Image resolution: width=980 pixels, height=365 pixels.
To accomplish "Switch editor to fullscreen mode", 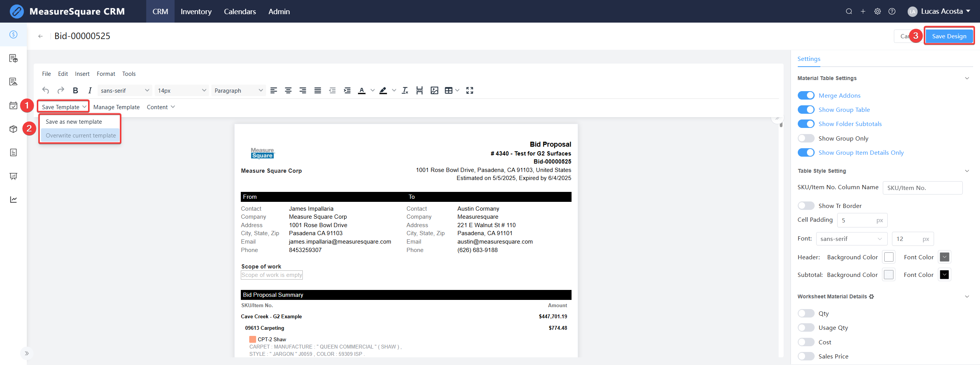I will [x=470, y=90].
